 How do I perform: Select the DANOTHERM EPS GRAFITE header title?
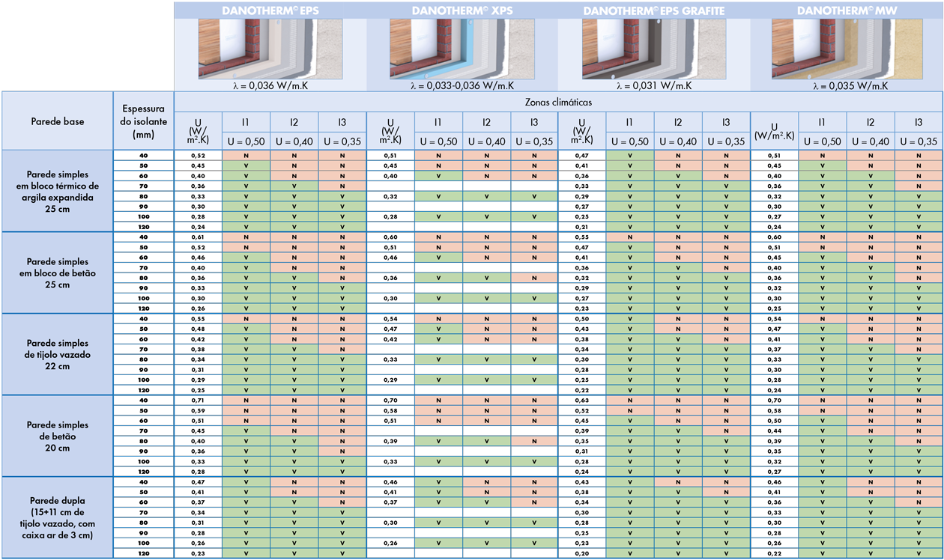pyautogui.click(x=654, y=10)
